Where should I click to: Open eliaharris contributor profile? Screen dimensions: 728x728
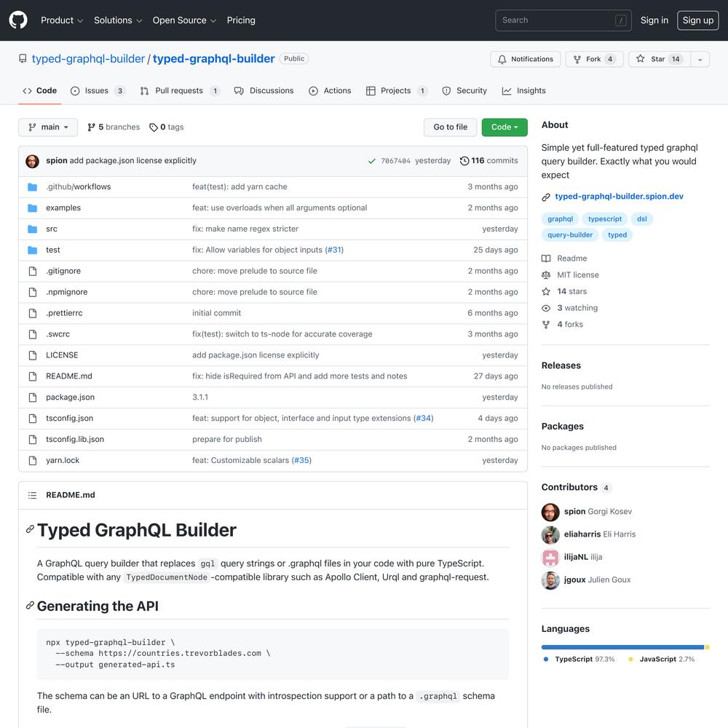(582, 534)
